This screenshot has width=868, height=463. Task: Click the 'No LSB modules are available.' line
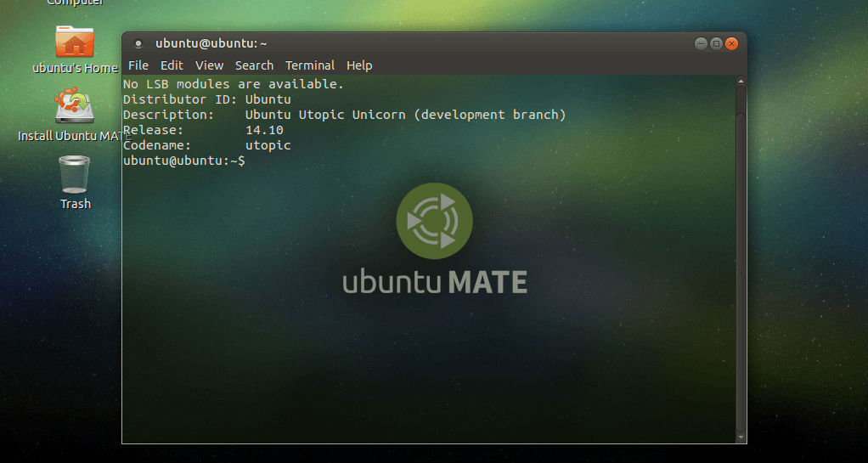point(234,84)
